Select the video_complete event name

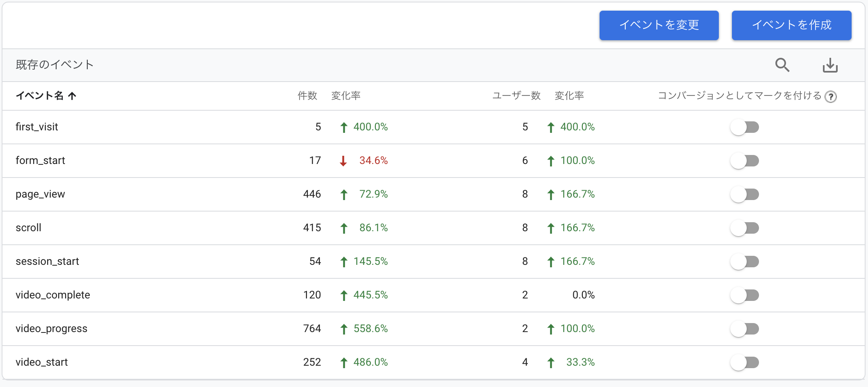(53, 295)
